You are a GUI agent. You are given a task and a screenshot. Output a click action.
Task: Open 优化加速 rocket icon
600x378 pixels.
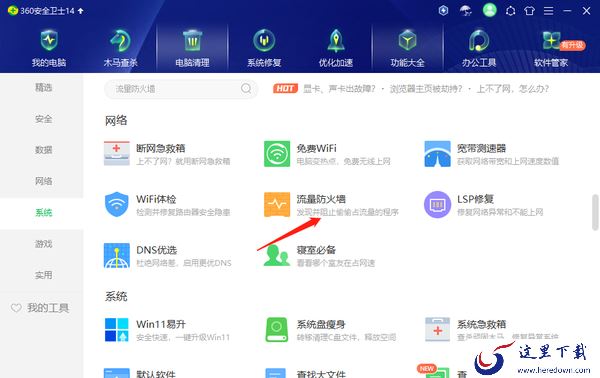(x=336, y=41)
